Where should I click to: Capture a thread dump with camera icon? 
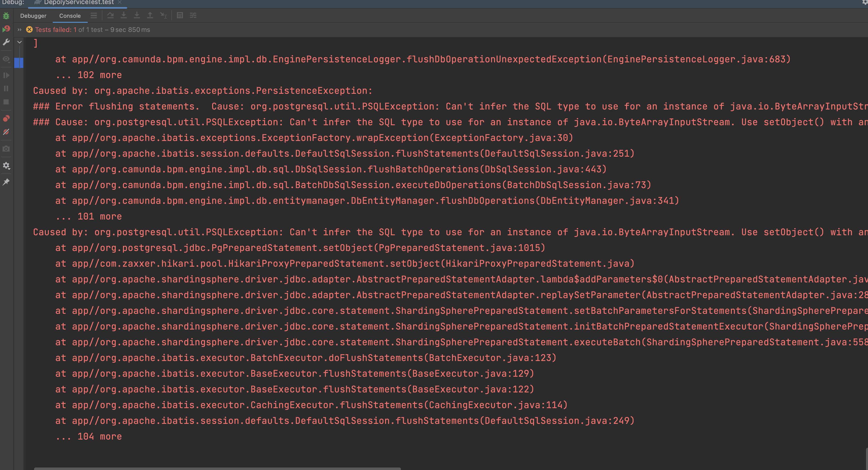[x=6, y=149]
